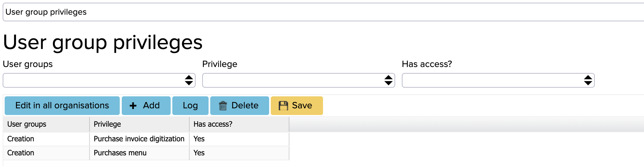Screen dimensions: 644x166
Task: Open the Has access? filter dropdown
Action: 498,80
